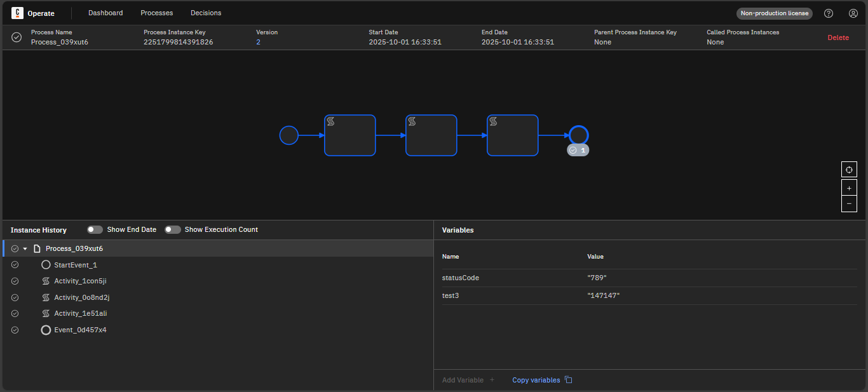
Task: Open process version 2 link
Action: pos(258,42)
